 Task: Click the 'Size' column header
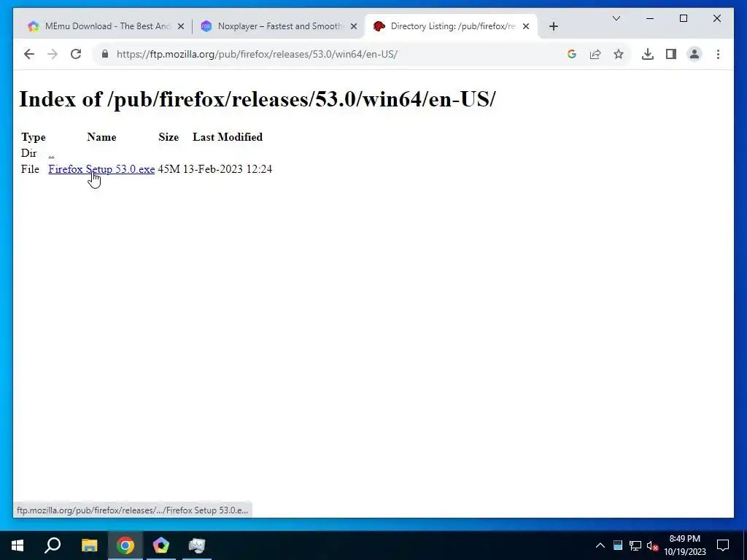pyautogui.click(x=169, y=137)
